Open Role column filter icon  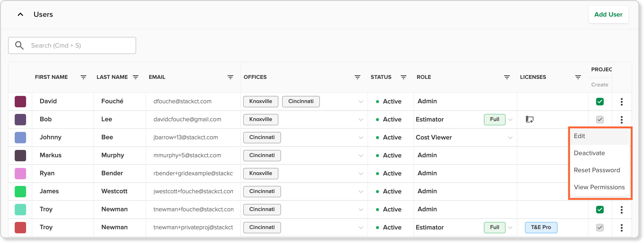(507, 77)
